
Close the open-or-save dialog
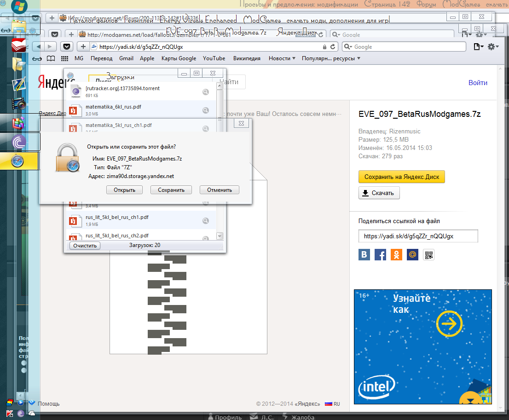tap(241, 123)
